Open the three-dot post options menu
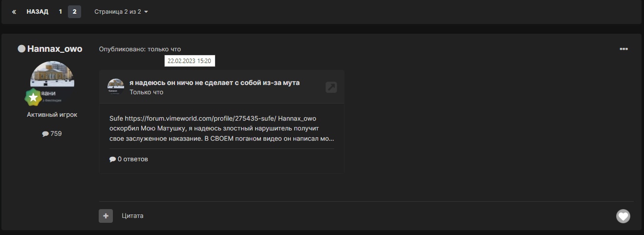 [x=623, y=49]
